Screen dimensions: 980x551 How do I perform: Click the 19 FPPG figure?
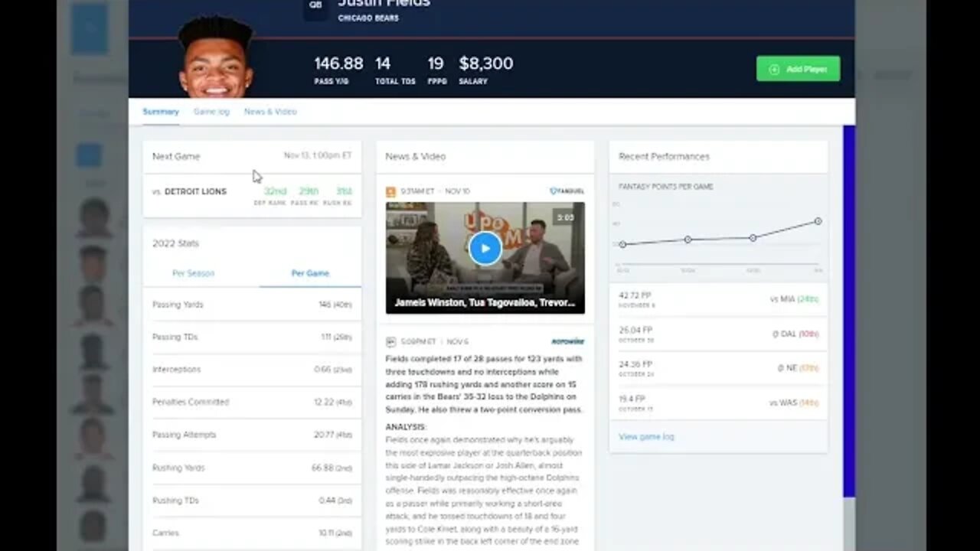pyautogui.click(x=436, y=64)
